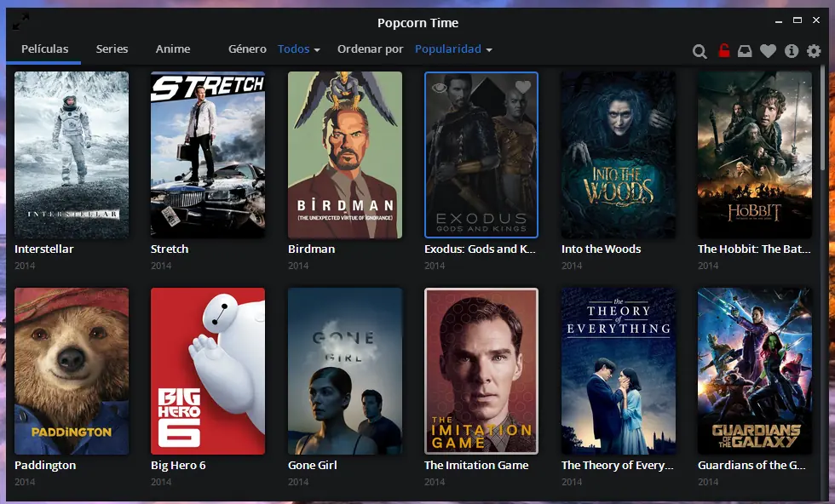Click 'The Imitation Game' title text
Screen dimensions: 835x504
(476, 465)
